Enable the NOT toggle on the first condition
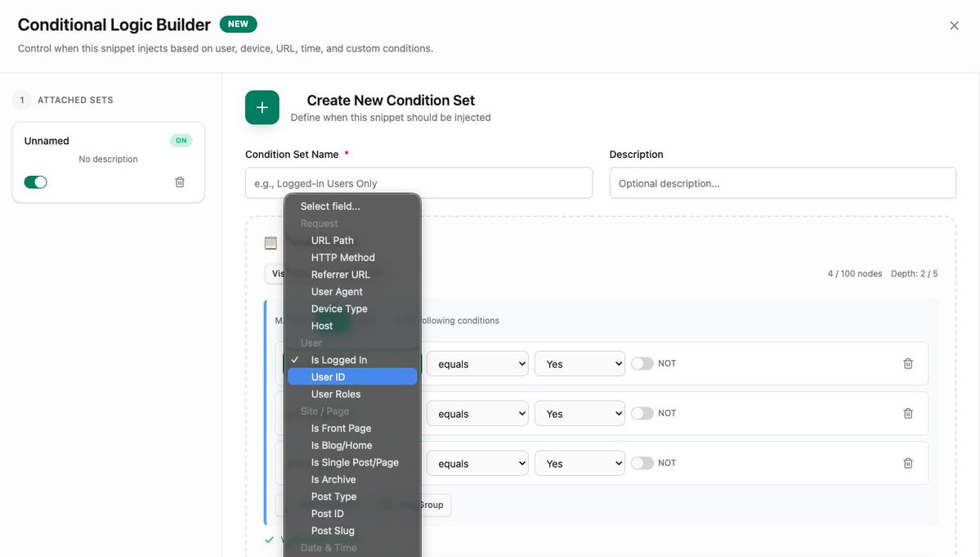The height and width of the screenshot is (557, 980). click(x=640, y=363)
